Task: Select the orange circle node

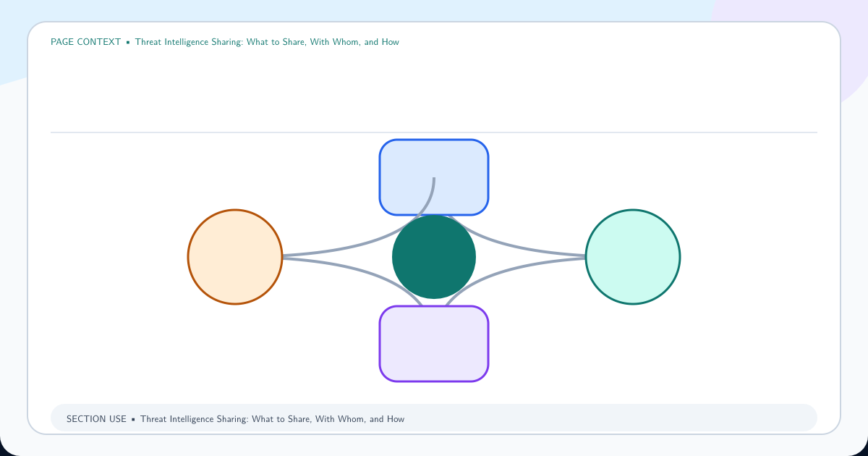Action: pyautogui.click(x=235, y=257)
